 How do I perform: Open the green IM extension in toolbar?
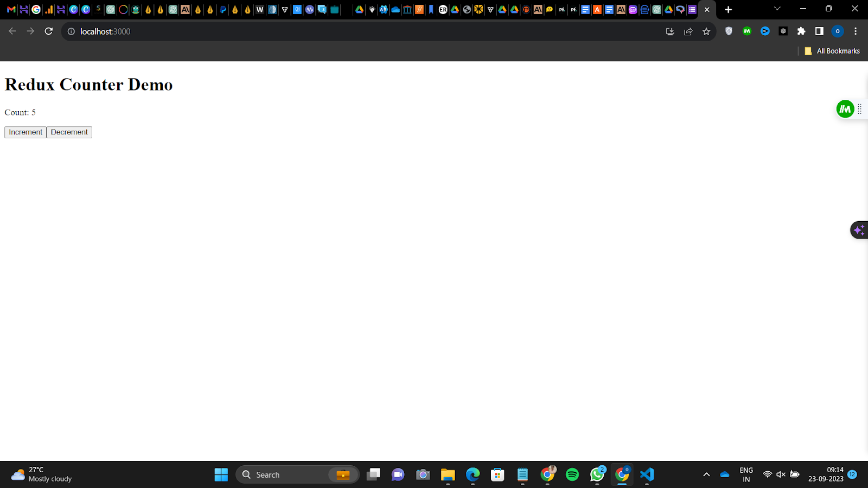tap(747, 31)
